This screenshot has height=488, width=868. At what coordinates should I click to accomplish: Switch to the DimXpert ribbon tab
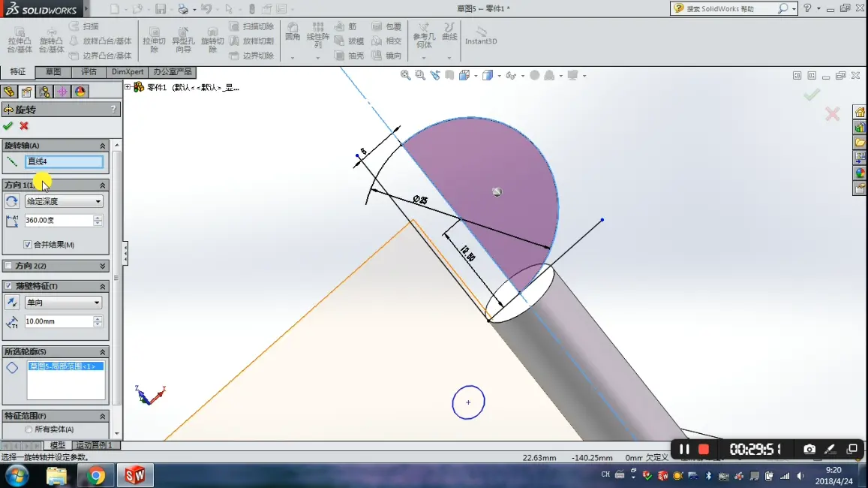click(x=128, y=72)
